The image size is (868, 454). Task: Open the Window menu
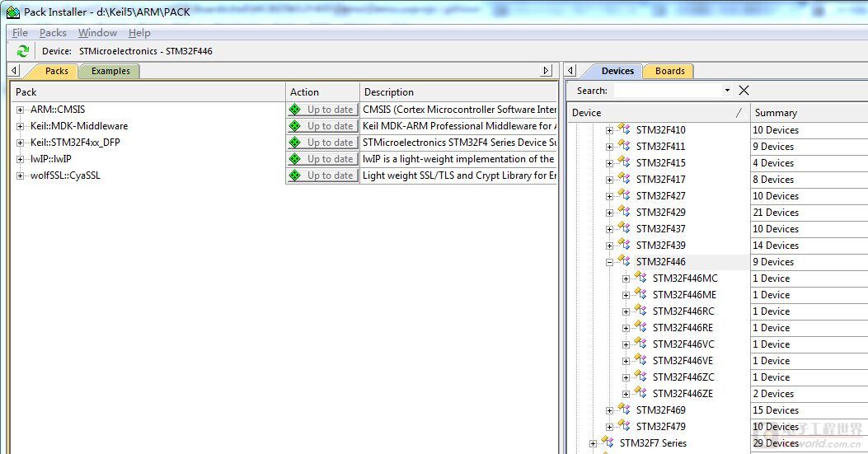click(x=97, y=33)
